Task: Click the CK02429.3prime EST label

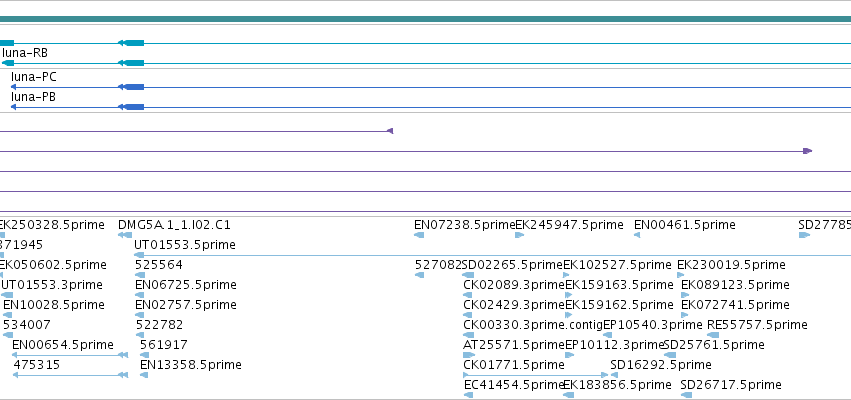Action: (514, 305)
